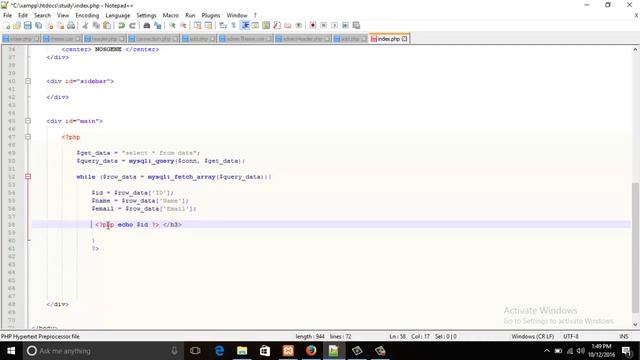Collapse the div id="main" fold marker
This screenshot has width=640, height=360.
pos(28,121)
